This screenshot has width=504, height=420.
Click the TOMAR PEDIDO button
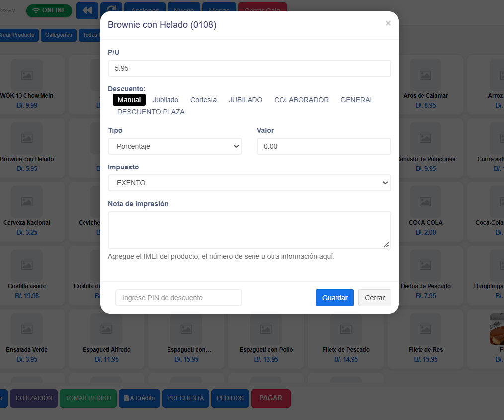[88, 398]
